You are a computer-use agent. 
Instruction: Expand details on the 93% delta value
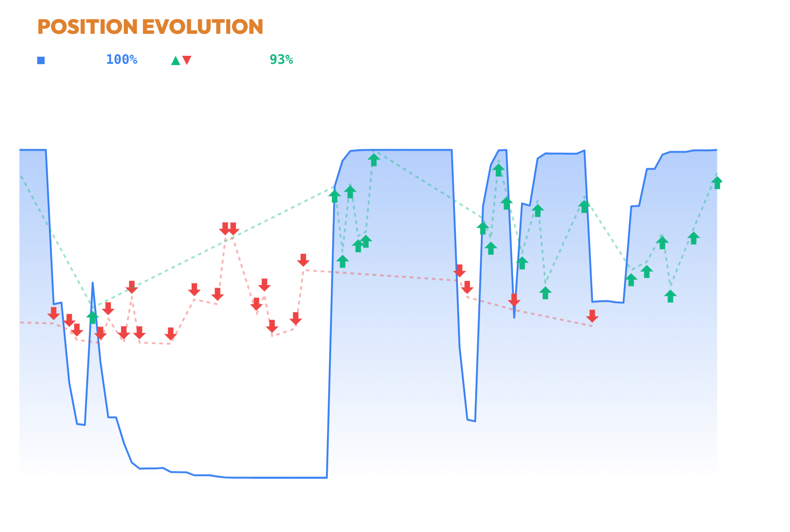click(x=282, y=59)
